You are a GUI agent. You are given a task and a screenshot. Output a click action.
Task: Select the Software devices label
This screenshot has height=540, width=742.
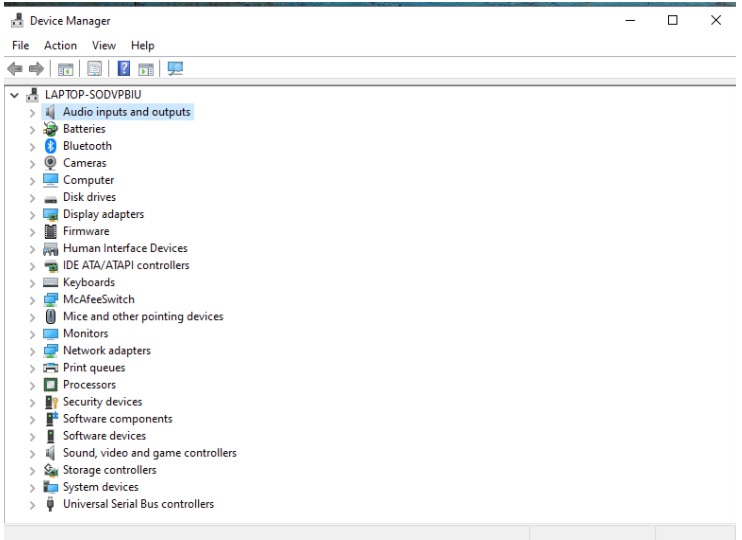coord(105,436)
